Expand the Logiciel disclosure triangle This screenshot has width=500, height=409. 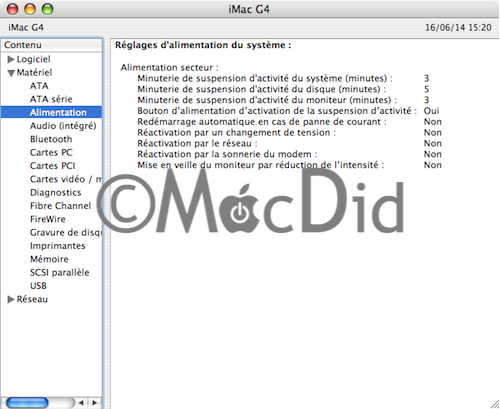[x=11, y=59]
